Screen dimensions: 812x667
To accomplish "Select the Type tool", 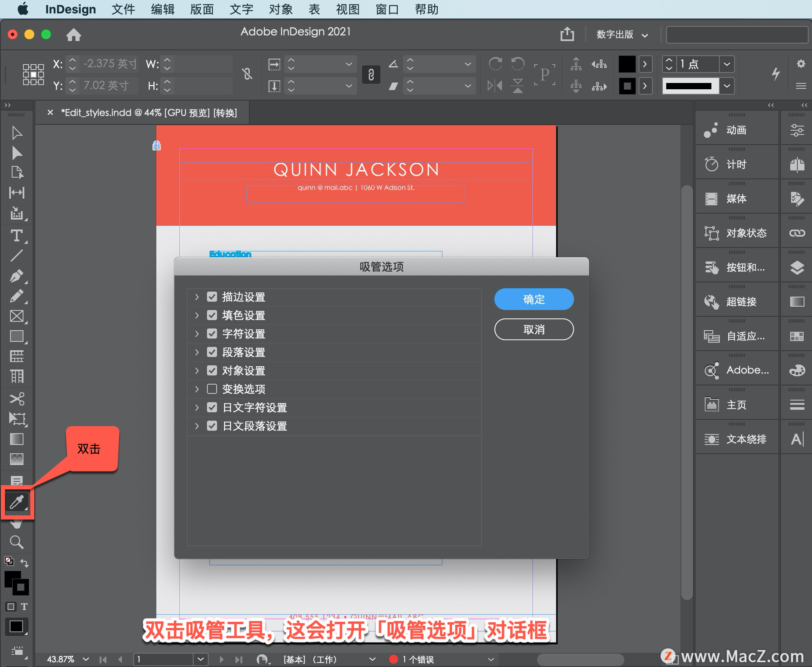I will [16, 236].
